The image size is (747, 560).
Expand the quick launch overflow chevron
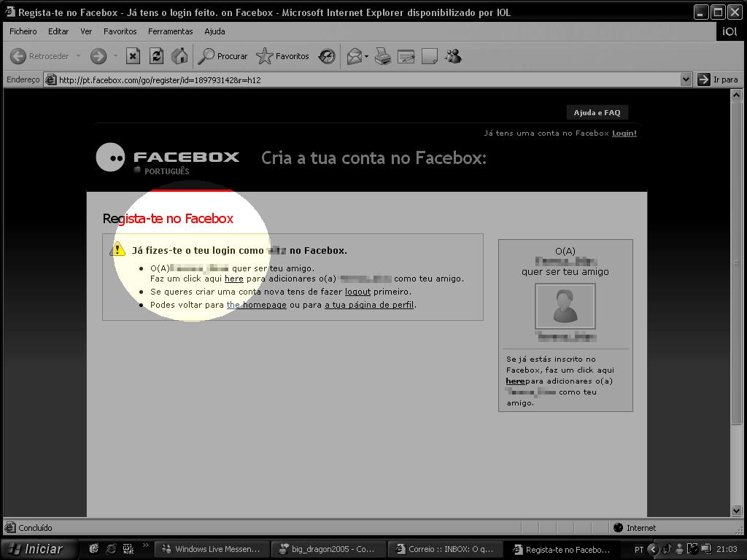click(x=145, y=545)
